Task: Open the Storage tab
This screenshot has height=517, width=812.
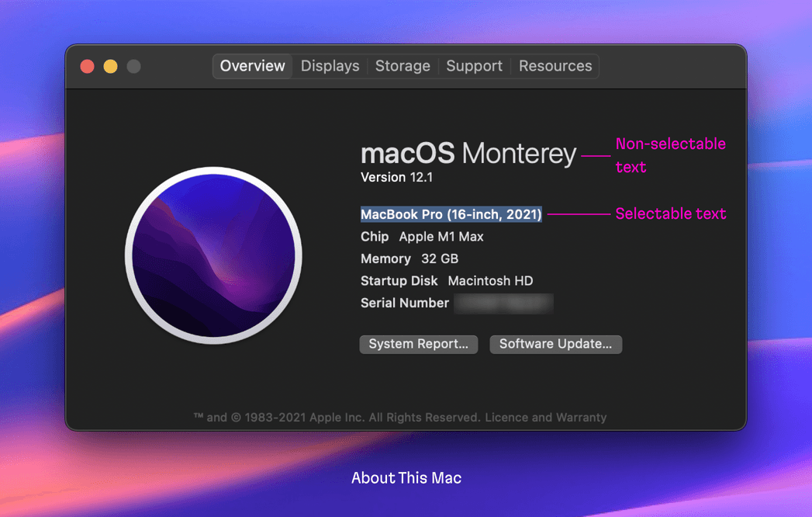Action: [403, 66]
